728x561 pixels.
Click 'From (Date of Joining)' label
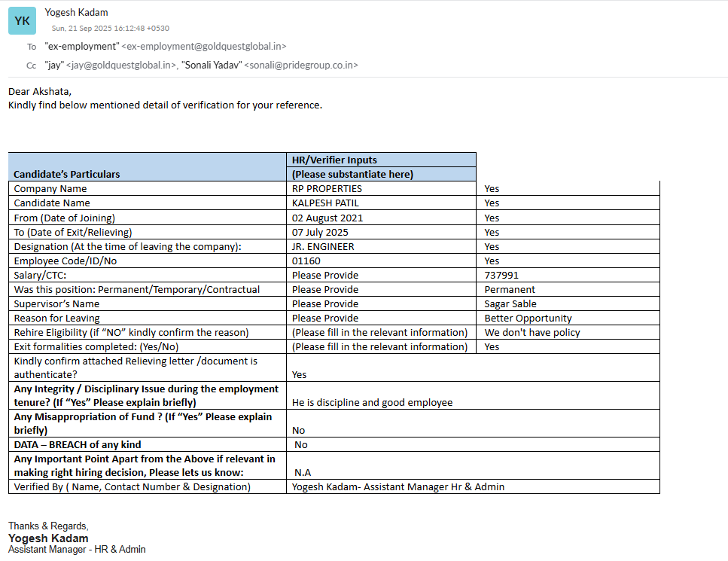pyautogui.click(x=65, y=218)
